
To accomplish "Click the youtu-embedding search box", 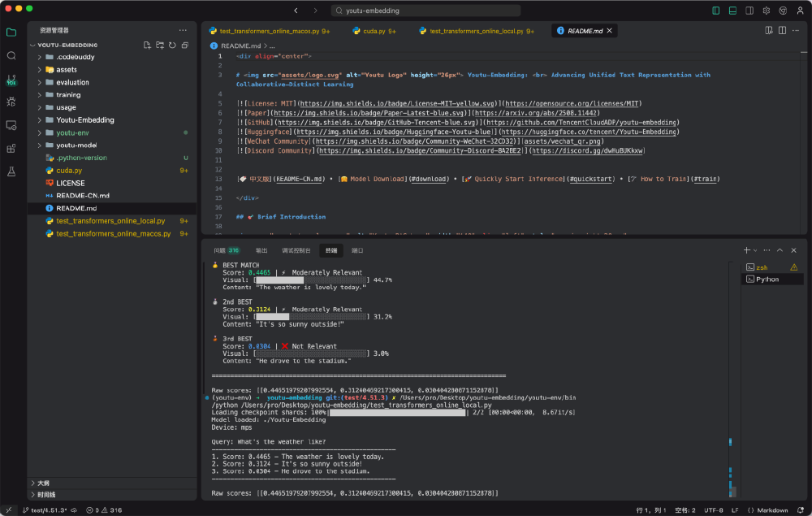I will [x=426, y=11].
